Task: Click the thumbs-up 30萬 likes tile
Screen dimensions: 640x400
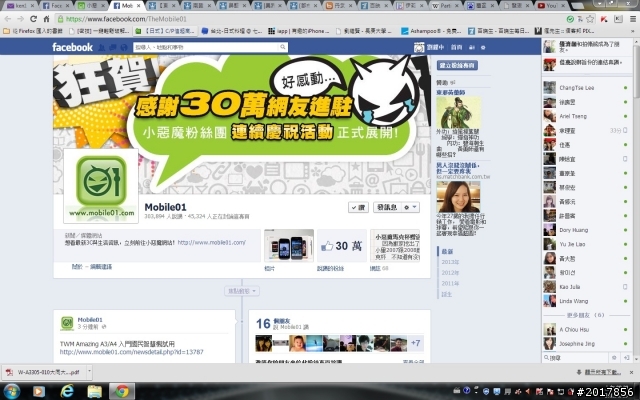Action: coord(341,245)
